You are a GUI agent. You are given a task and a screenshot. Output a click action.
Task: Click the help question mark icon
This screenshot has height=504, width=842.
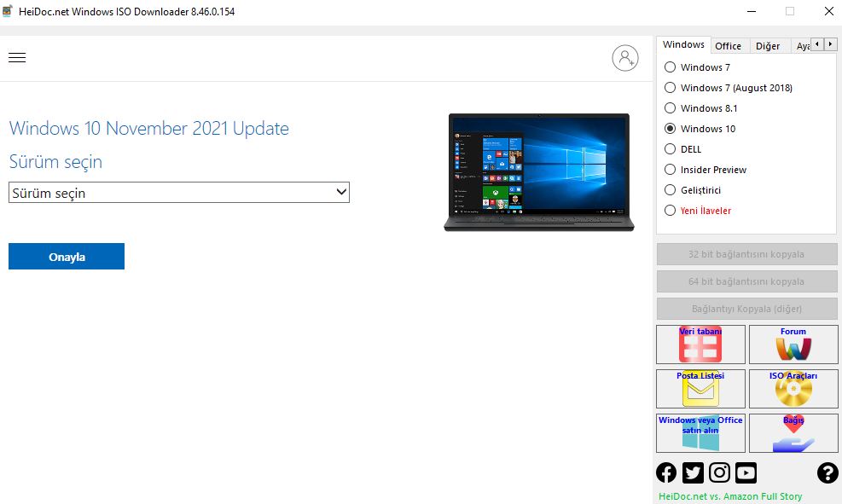[827, 472]
